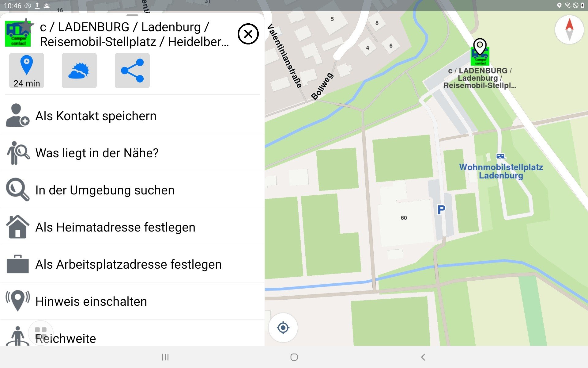Choose Was liegt in der Nähe?

(x=132, y=153)
